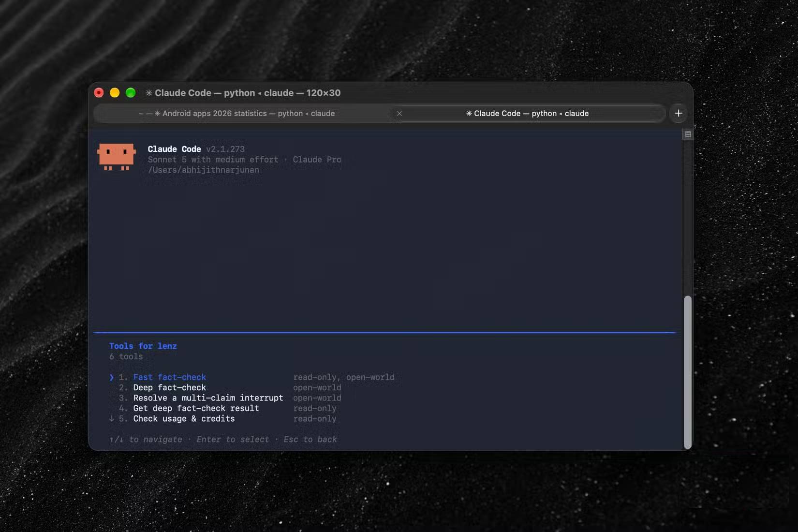Maximize the terminal with the green button
798x532 pixels.
click(131, 93)
